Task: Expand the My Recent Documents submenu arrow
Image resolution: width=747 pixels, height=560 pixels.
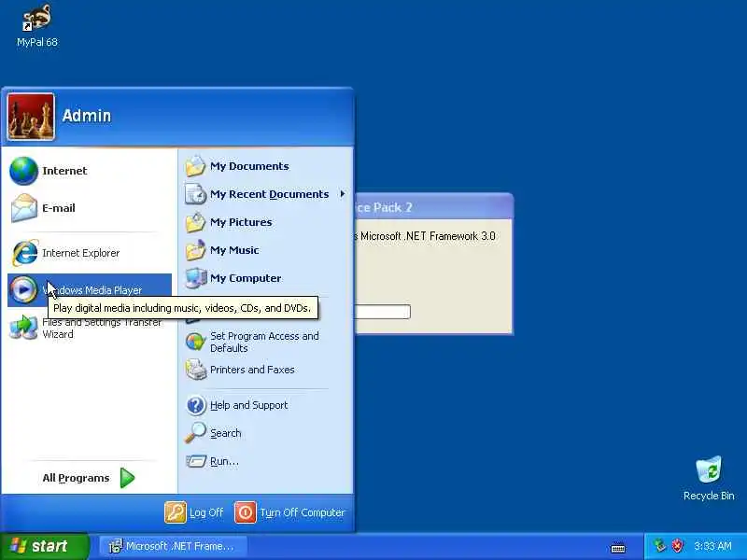Action: pyautogui.click(x=342, y=194)
